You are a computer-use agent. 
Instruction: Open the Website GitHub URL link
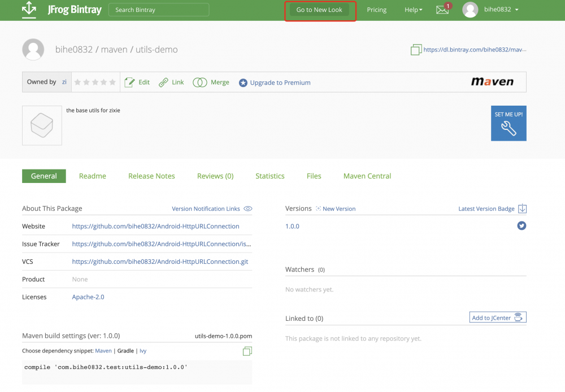(x=156, y=227)
